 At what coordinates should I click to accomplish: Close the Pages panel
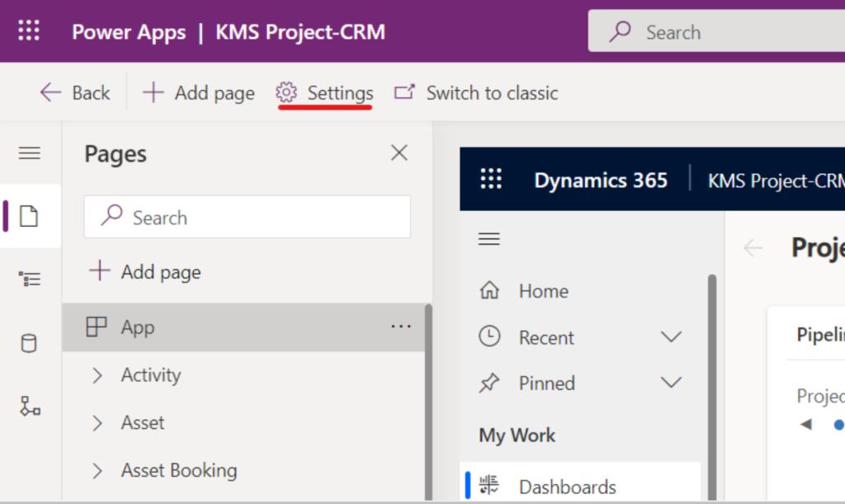point(399,153)
